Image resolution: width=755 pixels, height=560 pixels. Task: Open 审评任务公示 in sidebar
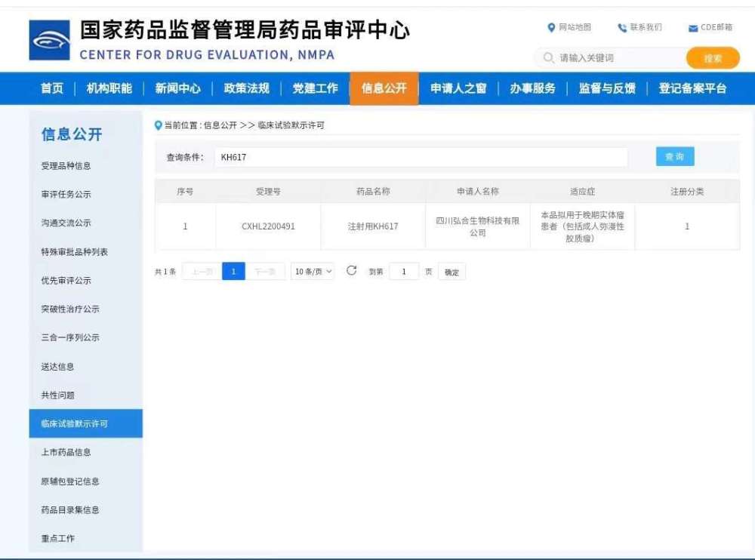tap(66, 195)
